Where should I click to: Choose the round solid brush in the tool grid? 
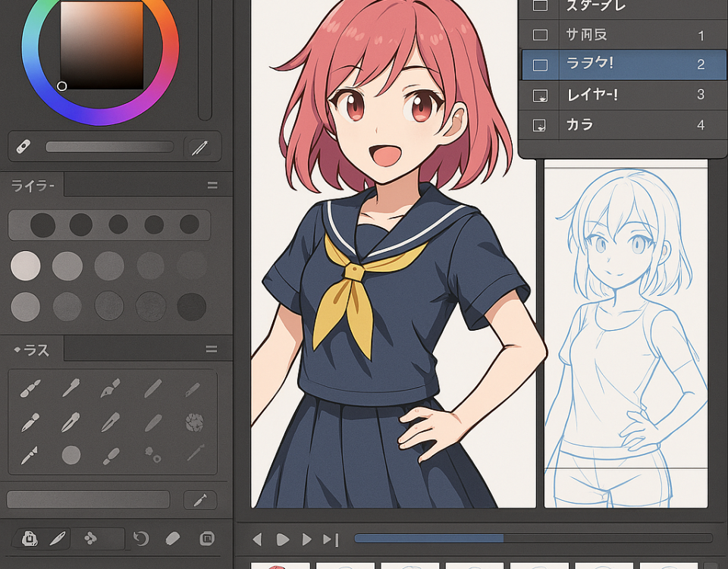click(x=71, y=454)
